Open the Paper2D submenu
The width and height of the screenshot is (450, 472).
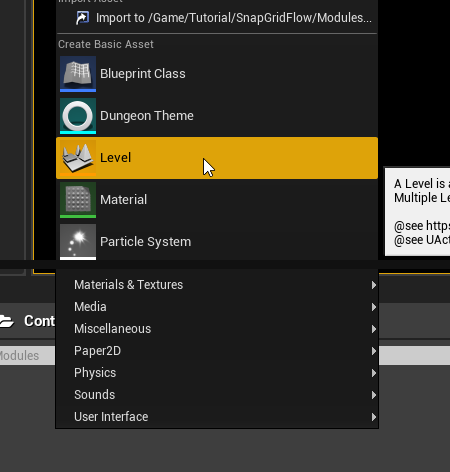pyautogui.click(x=217, y=351)
